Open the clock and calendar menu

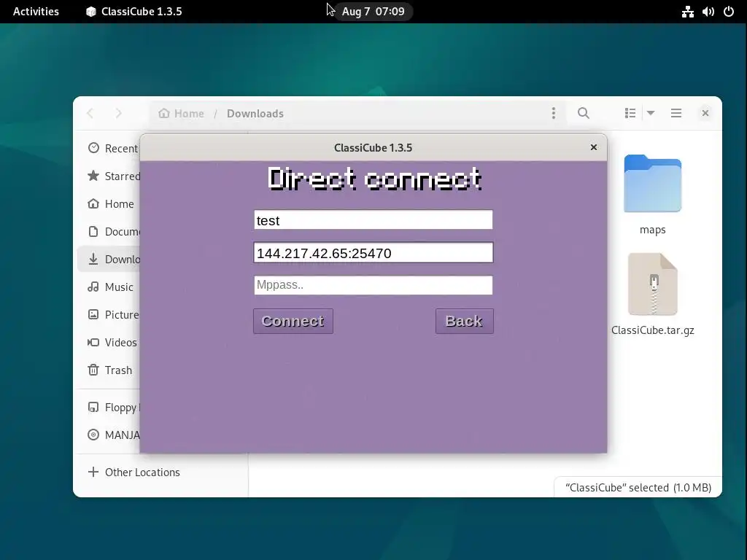pyautogui.click(x=373, y=12)
